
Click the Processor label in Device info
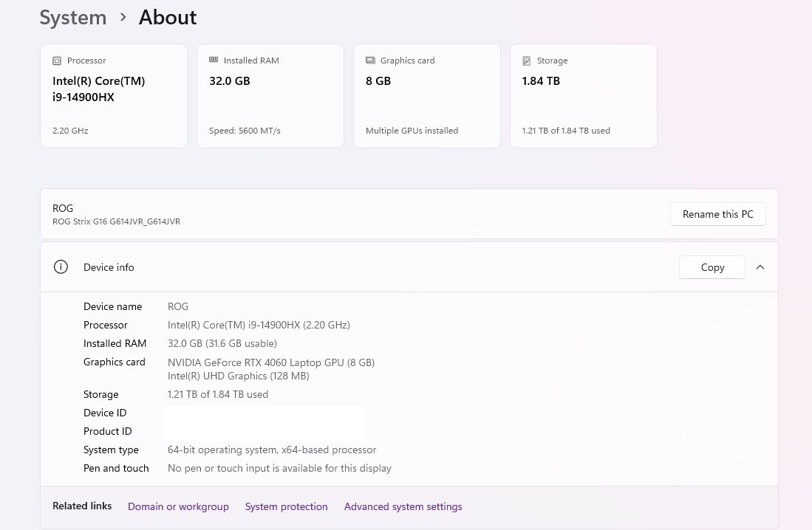click(x=105, y=325)
